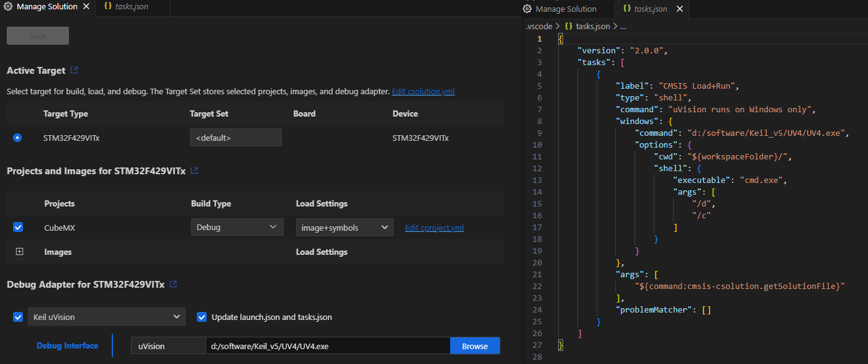The width and height of the screenshot is (868, 364).
Task: Click external link icon next to Active Target
Action: coord(75,71)
